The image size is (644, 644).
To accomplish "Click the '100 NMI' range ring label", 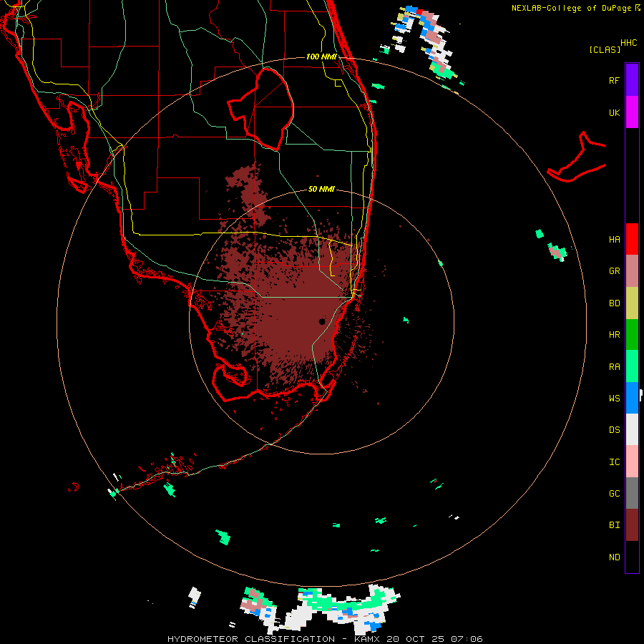I will [321, 57].
